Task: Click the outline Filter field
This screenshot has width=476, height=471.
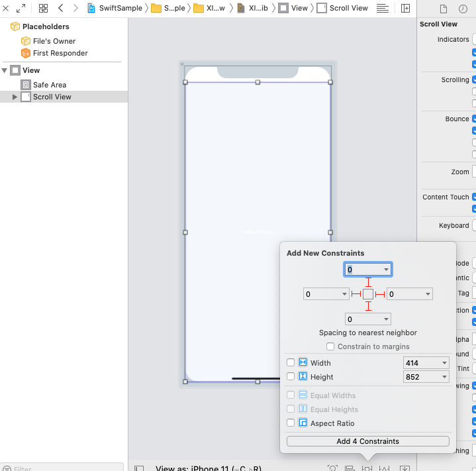Action: pyautogui.click(x=62, y=467)
